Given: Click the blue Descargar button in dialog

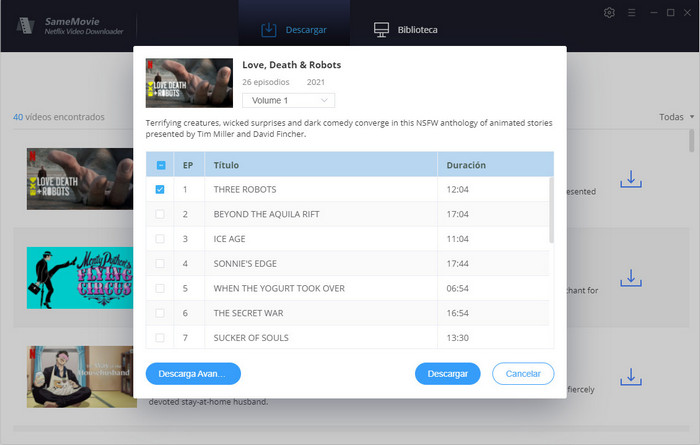Looking at the screenshot, I should point(448,374).
